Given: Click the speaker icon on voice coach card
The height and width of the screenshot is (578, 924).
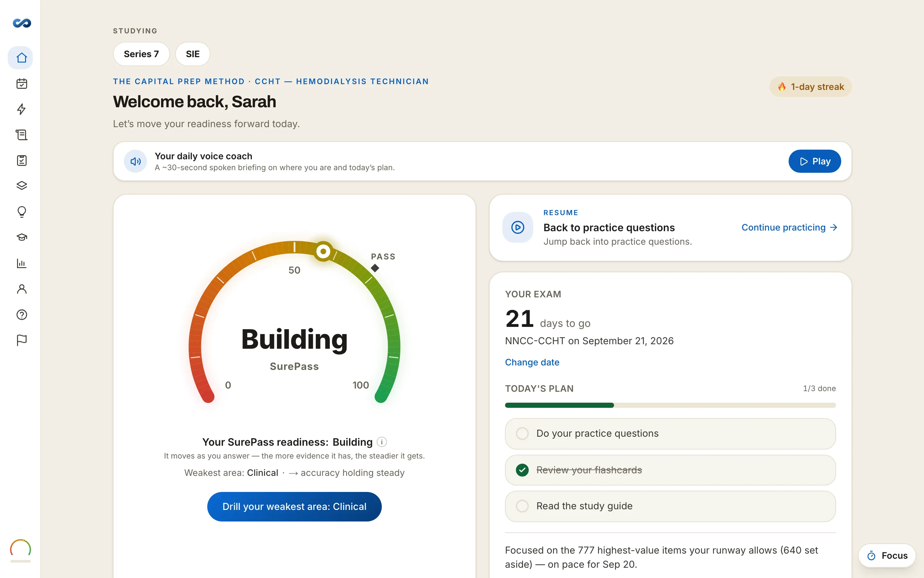Looking at the screenshot, I should click(135, 161).
